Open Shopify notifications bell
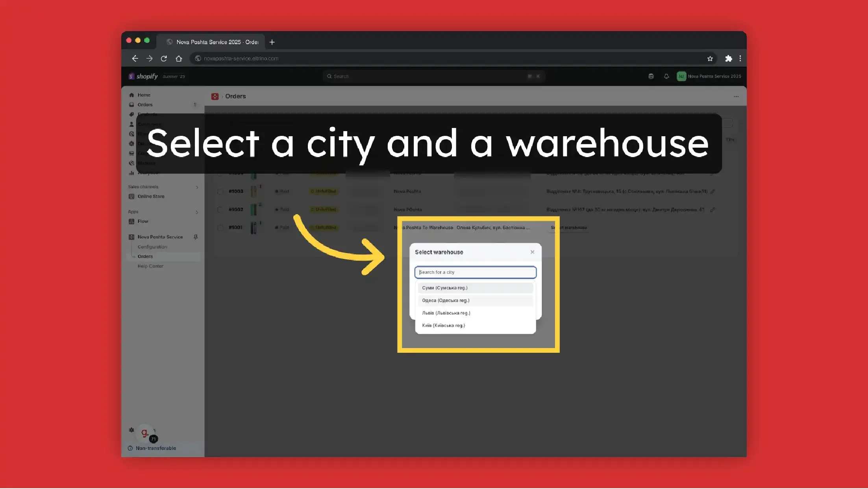 click(x=666, y=76)
